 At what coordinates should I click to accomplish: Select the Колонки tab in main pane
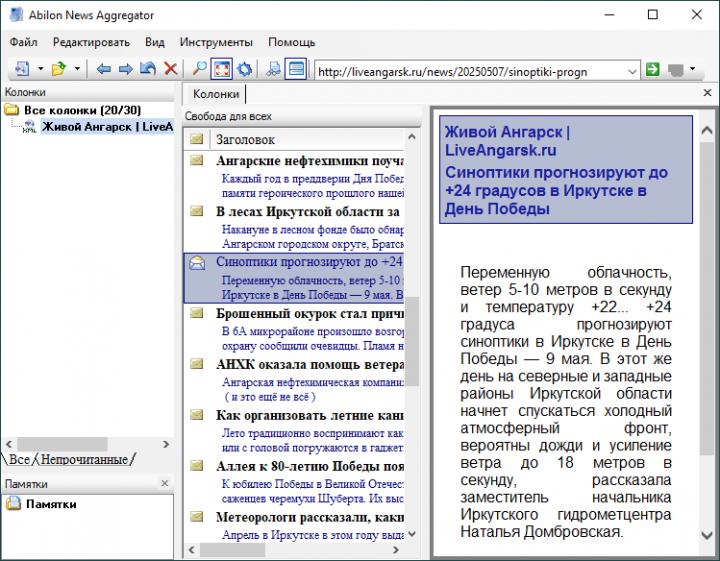click(x=216, y=94)
